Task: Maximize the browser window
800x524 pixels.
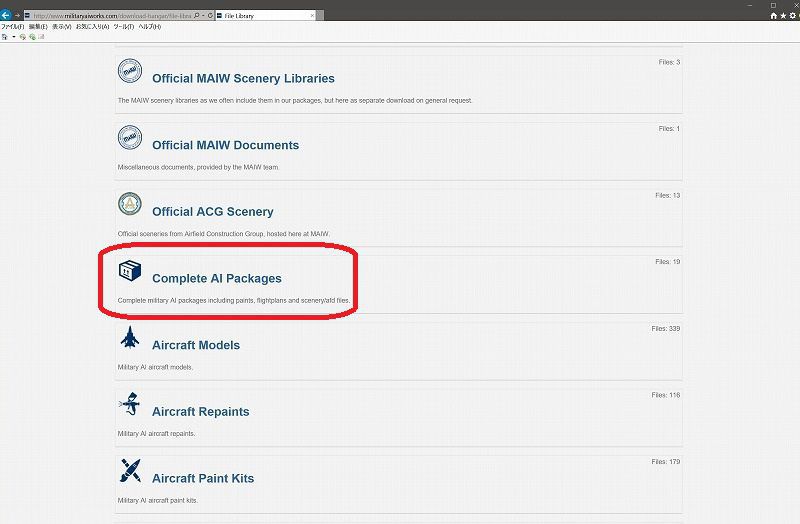Action: [773, 5]
